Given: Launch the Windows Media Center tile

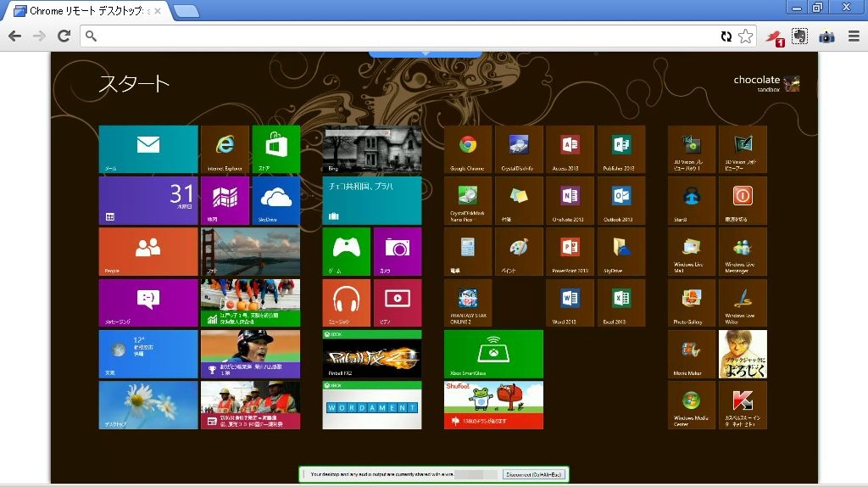Looking at the screenshot, I should click(x=692, y=405).
